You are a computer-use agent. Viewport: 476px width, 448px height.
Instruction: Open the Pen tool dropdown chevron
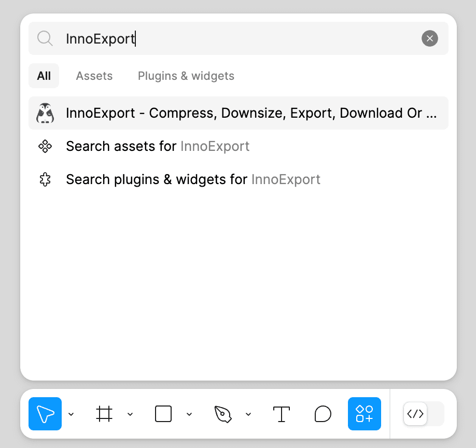point(248,414)
